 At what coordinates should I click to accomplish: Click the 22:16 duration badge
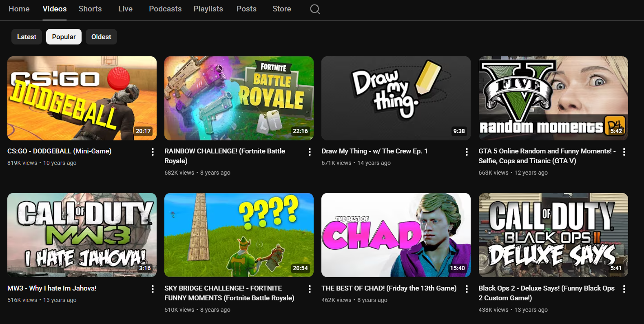tap(300, 131)
